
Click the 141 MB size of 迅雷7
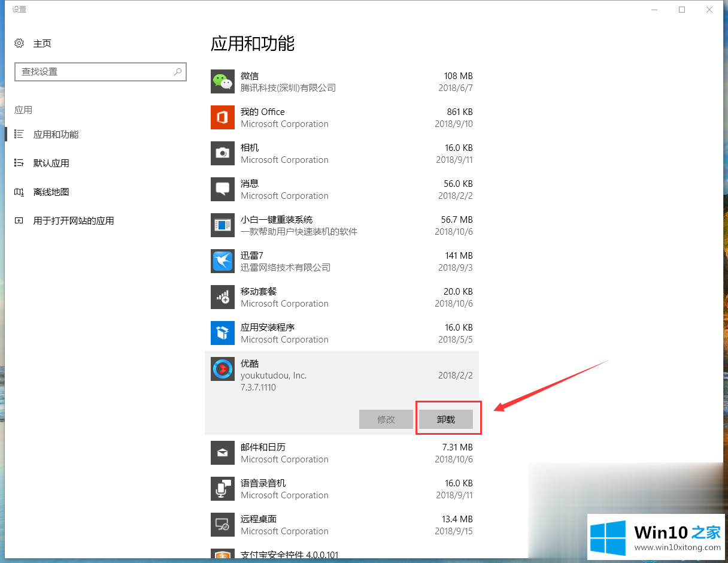click(x=459, y=255)
